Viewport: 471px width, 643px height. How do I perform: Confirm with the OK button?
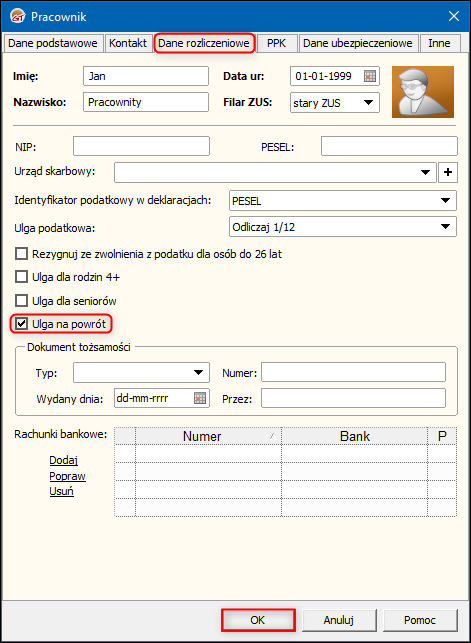(x=258, y=620)
